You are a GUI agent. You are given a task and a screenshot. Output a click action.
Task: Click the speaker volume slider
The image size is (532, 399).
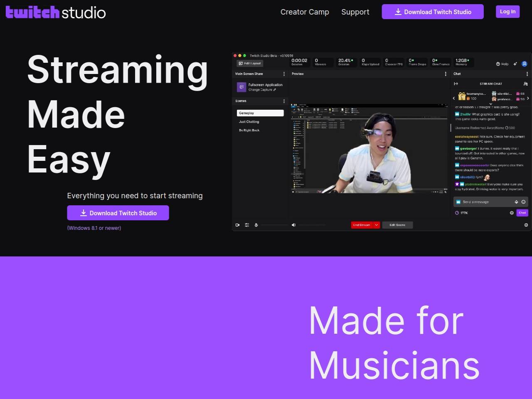point(312,225)
